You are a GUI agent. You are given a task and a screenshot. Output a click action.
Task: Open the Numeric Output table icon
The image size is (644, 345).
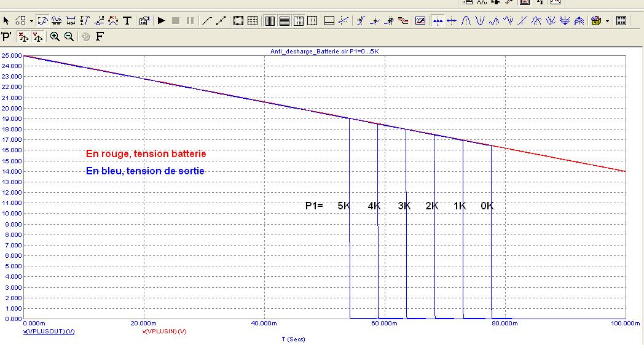(621, 20)
